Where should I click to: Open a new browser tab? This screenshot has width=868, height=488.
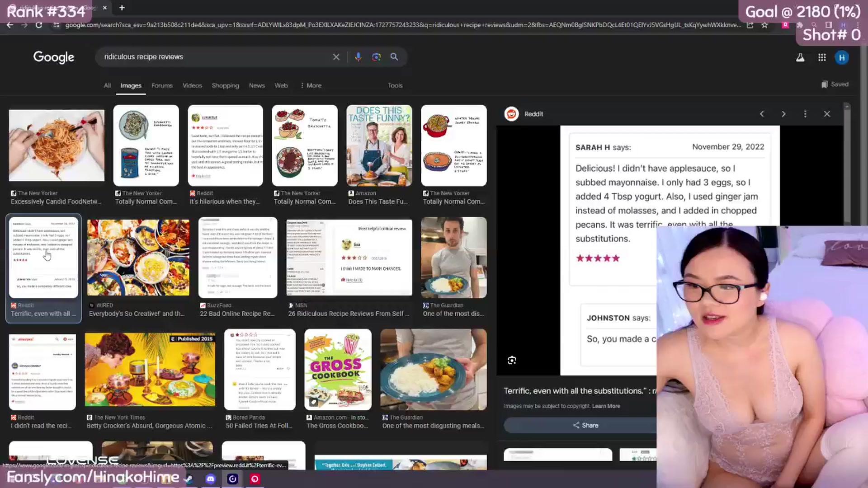pos(122,8)
